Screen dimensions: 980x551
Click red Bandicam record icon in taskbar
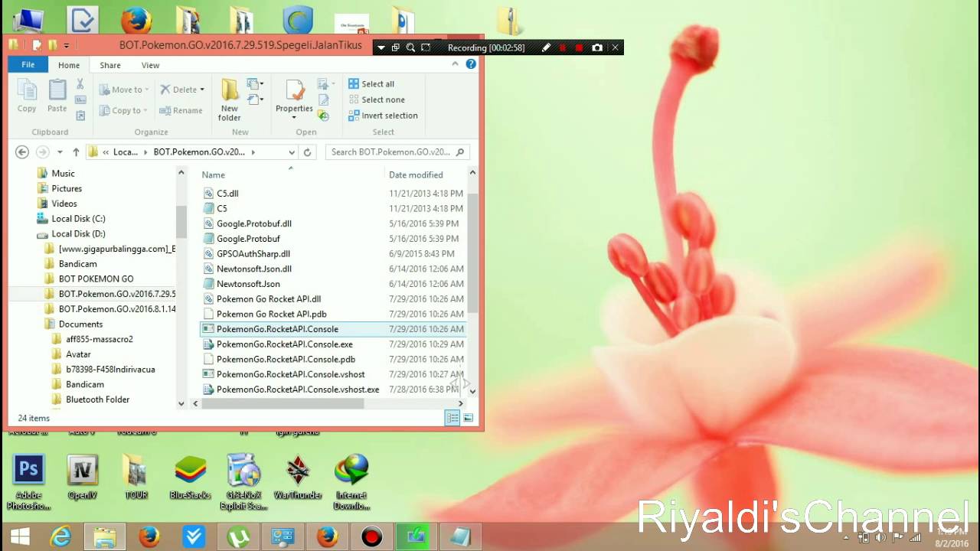point(371,537)
